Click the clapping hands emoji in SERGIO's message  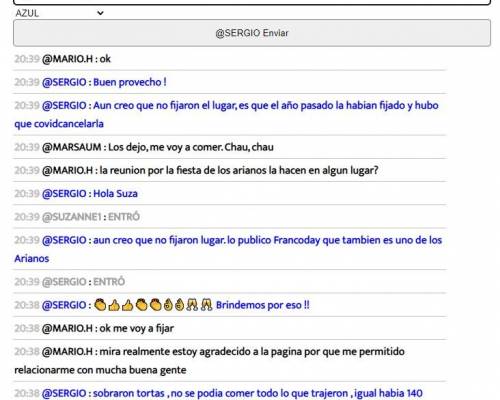[x=100, y=305]
